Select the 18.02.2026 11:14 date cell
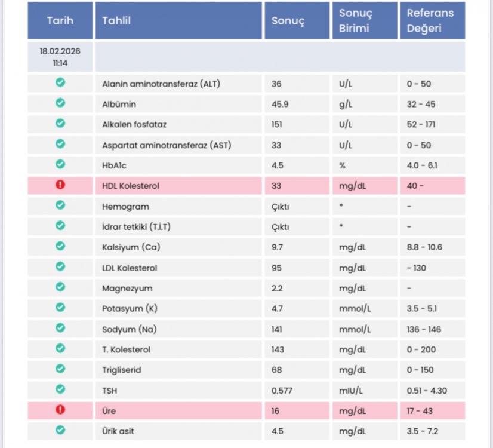493x448 pixels. [x=60, y=57]
